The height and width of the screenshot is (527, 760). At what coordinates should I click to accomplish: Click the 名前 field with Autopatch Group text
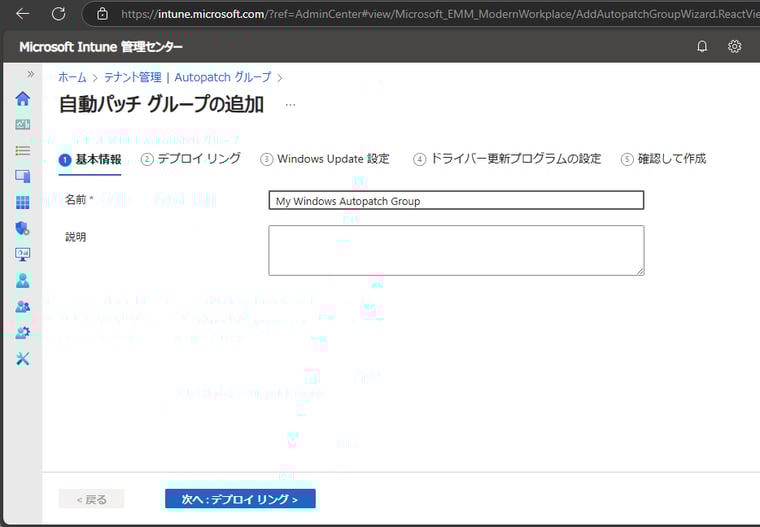(456, 200)
